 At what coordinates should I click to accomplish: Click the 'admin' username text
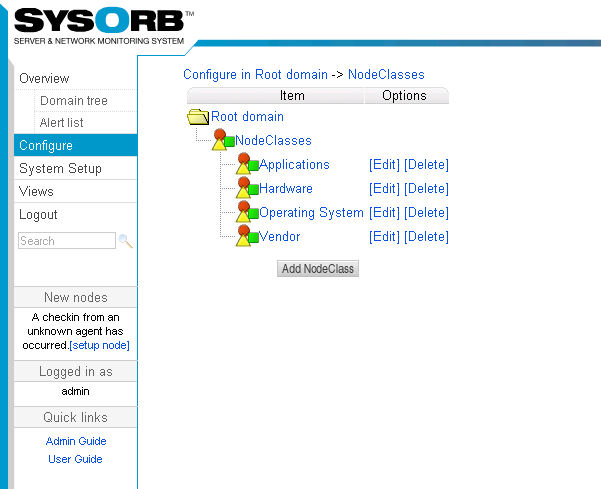(x=76, y=391)
